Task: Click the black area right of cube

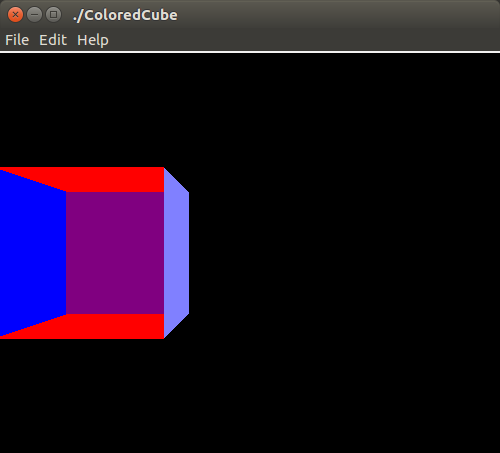Action: [x=343, y=253]
